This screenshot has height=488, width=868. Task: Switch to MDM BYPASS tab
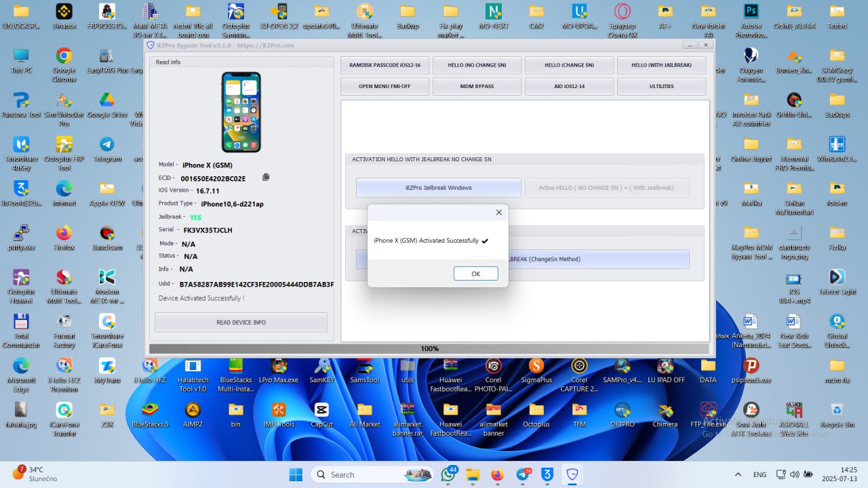pyautogui.click(x=477, y=86)
